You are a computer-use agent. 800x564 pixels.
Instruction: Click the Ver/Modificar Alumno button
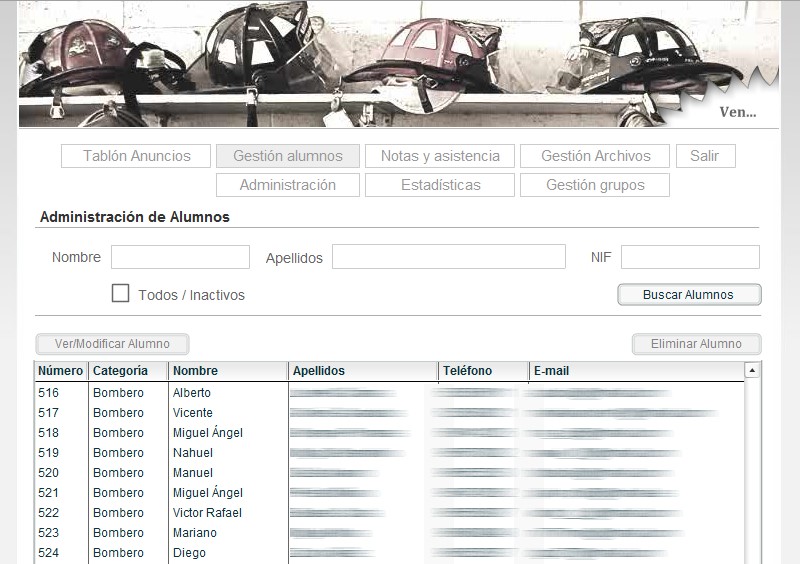(x=112, y=344)
